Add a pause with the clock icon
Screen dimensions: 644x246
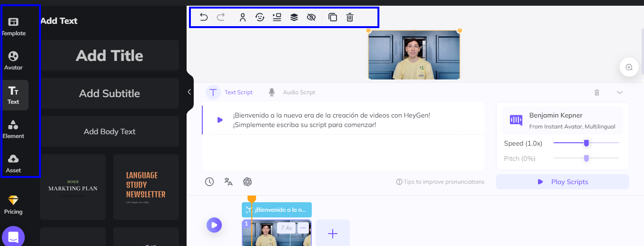point(209,182)
